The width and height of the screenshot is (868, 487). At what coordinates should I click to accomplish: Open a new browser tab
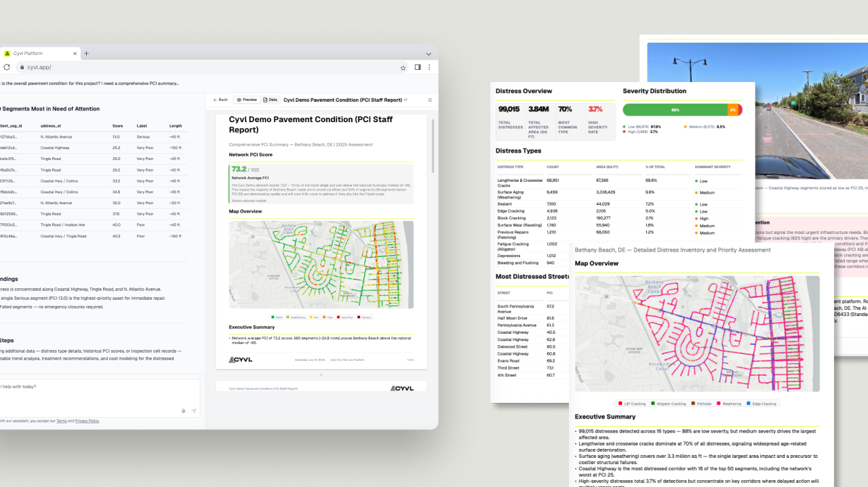86,53
